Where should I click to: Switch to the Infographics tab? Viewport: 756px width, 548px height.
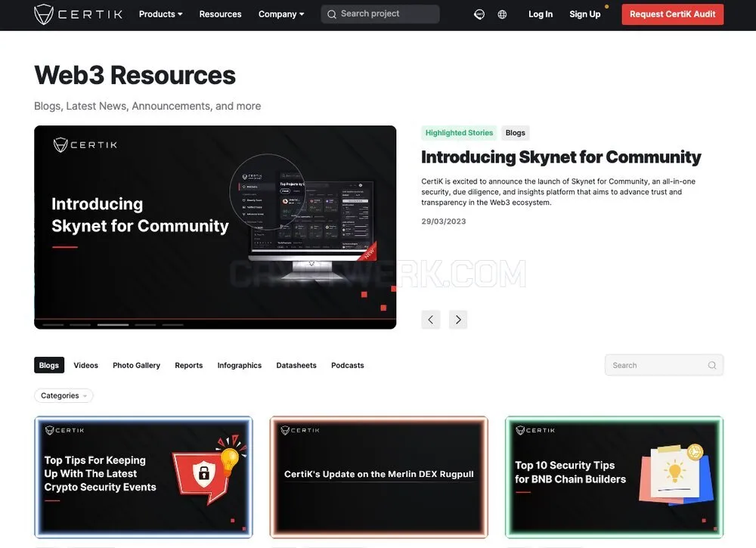[x=239, y=365]
